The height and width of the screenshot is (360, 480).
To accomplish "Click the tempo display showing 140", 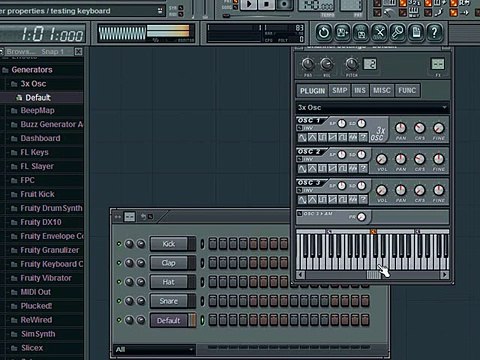I will pos(316,5).
